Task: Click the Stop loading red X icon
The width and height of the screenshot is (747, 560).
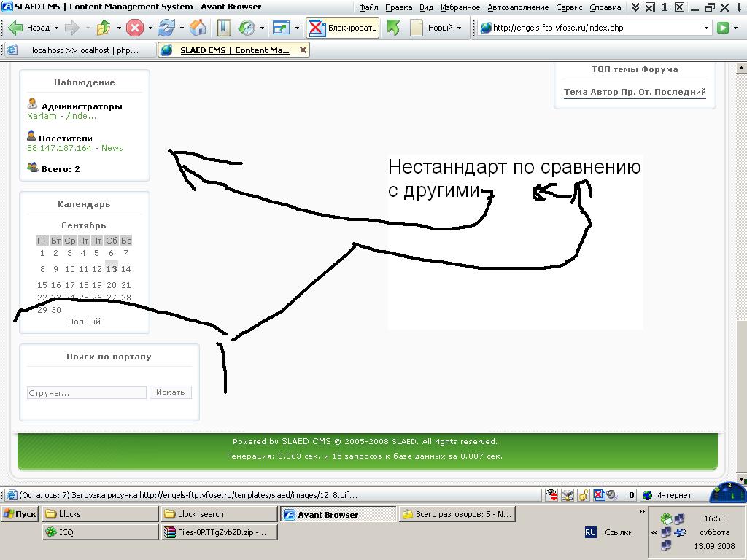Action: click(135, 28)
